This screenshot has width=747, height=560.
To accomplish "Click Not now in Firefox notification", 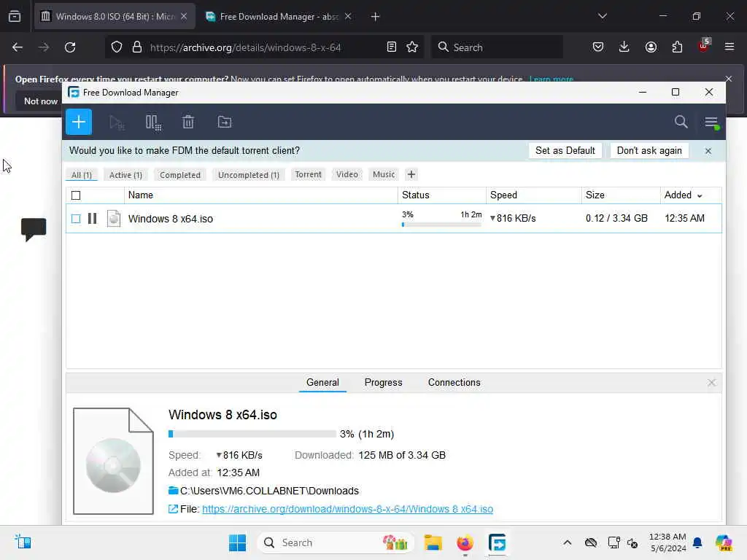I will 41,101.
